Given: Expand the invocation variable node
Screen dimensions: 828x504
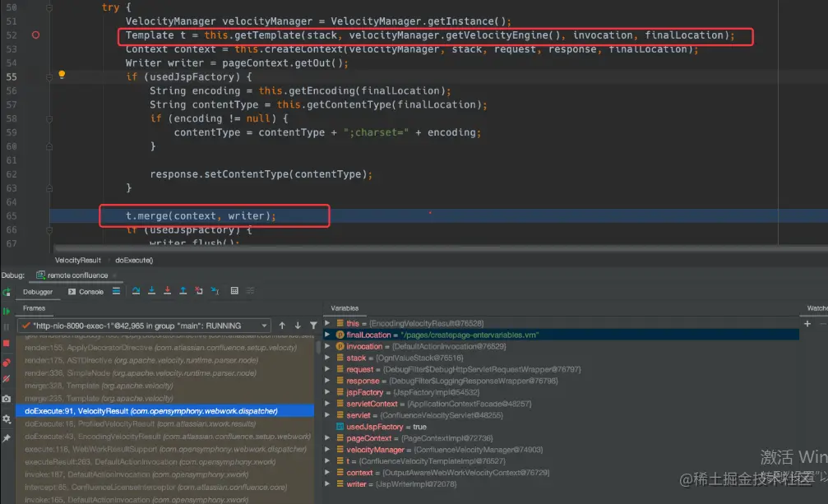Looking at the screenshot, I should (x=327, y=346).
